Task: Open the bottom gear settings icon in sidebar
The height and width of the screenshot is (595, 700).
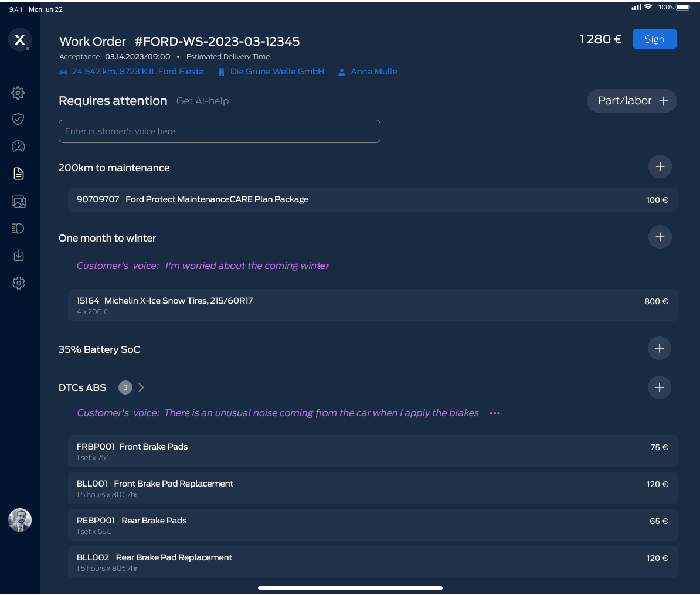Action: coord(18,283)
